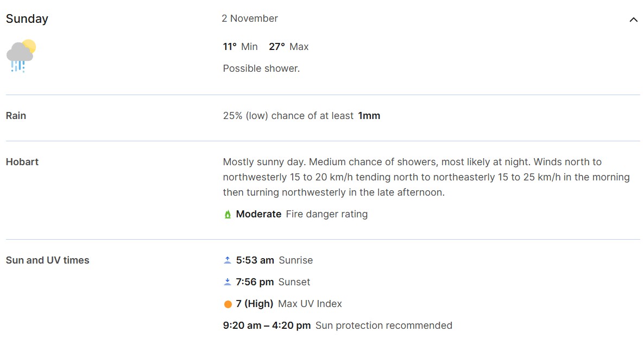This screenshot has width=644, height=344.
Task: Click the 1mm rainfall amount link
Action: coord(369,115)
